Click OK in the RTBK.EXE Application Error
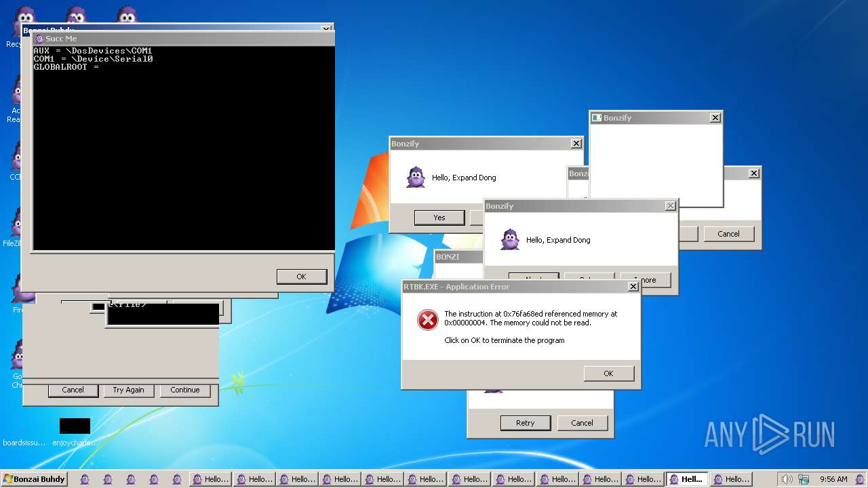 tap(609, 373)
